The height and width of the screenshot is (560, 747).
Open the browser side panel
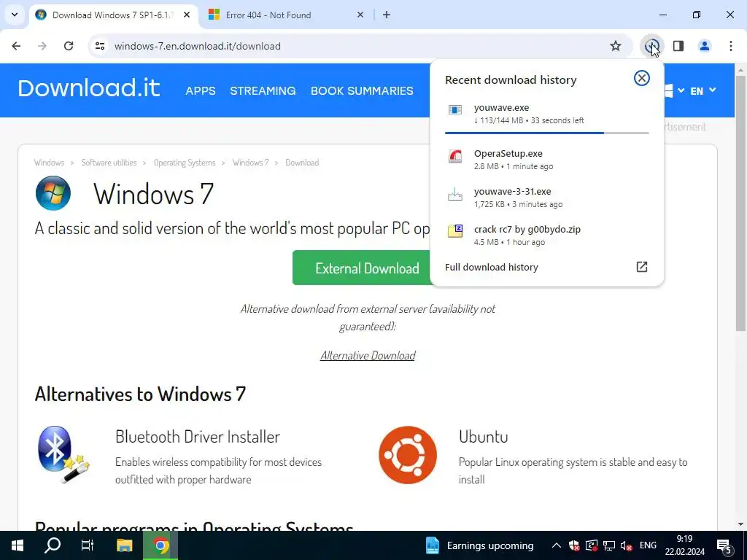pos(678,46)
